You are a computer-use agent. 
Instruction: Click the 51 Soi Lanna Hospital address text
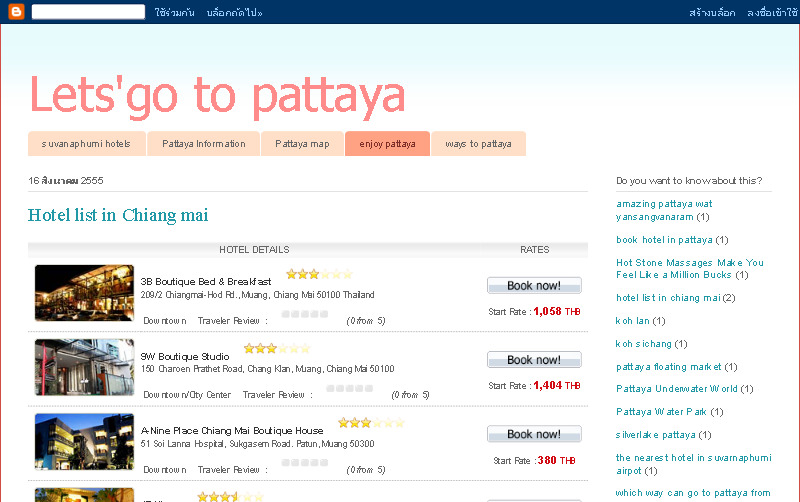tap(257, 444)
